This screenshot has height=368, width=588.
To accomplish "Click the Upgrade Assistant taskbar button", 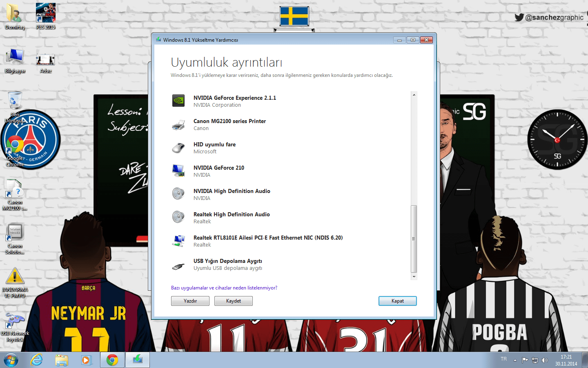I will tap(138, 360).
